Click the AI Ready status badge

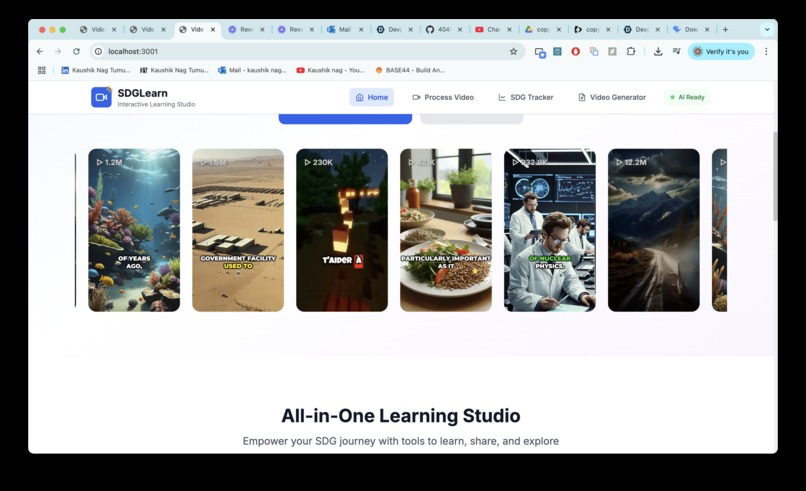(x=687, y=97)
